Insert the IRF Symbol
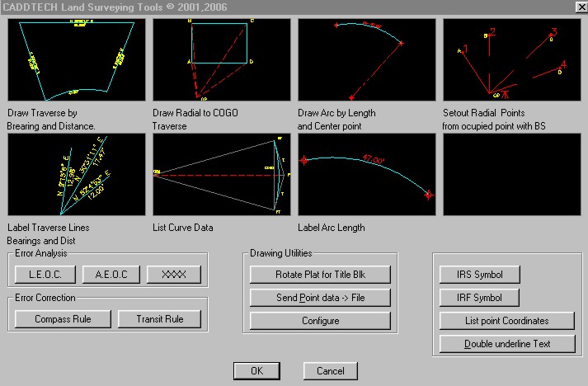Image resolution: width=588 pixels, height=386 pixels. coord(479,298)
